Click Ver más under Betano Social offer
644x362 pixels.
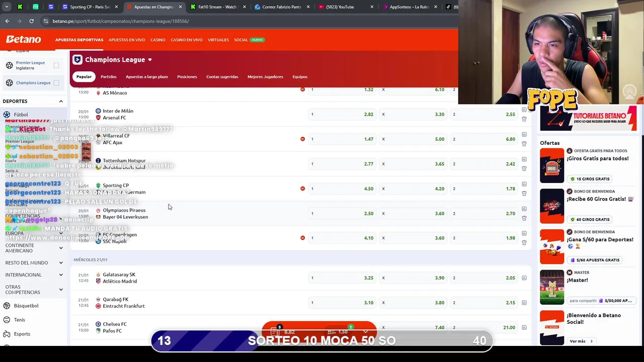click(x=581, y=341)
